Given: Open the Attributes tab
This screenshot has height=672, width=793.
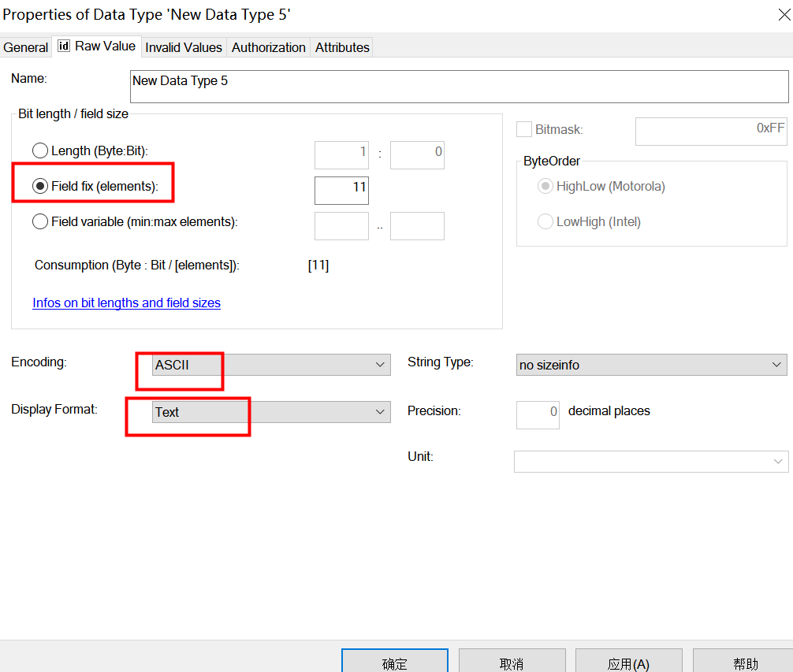Looking at the screenshot, I should [x=342, y=47].
